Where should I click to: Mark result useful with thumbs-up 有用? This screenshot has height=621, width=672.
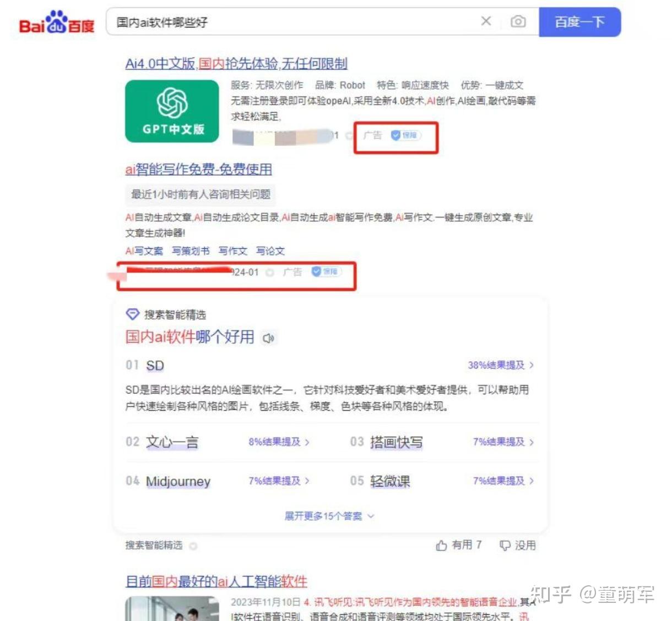(x=459, y=545)
